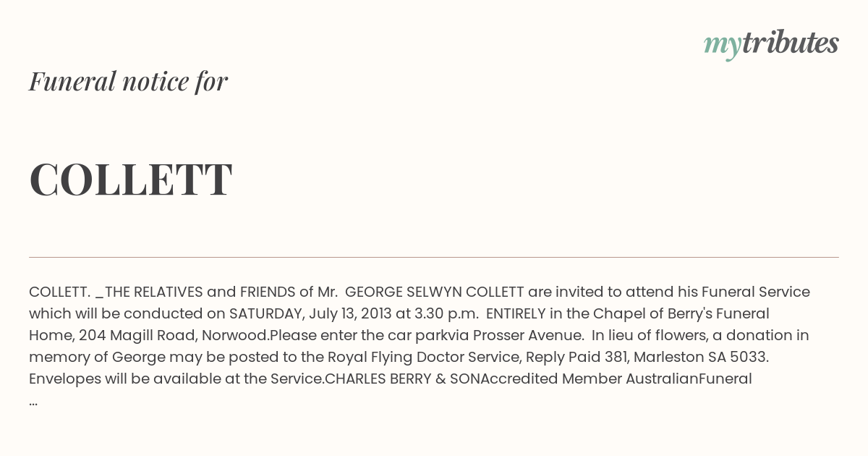Screen dimensions: 868x456
Task: Select the "Funeral notice for" heading
Action: coord(128,81)
